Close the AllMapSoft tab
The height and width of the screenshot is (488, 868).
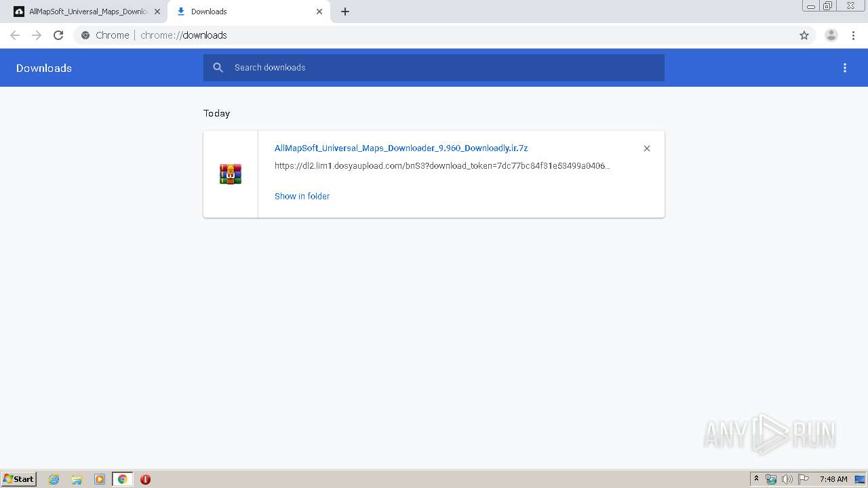point(157,12)
